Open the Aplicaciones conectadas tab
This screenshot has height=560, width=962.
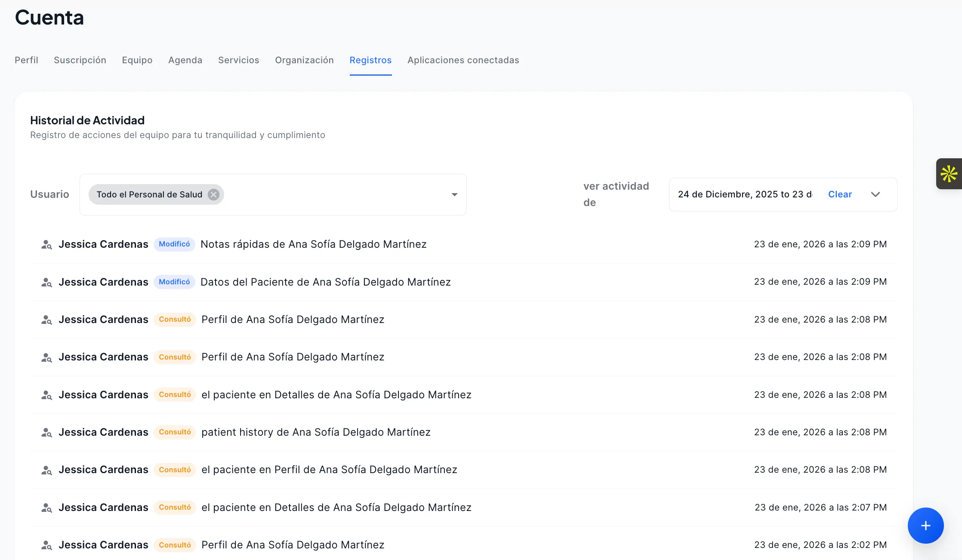[463, 60]
